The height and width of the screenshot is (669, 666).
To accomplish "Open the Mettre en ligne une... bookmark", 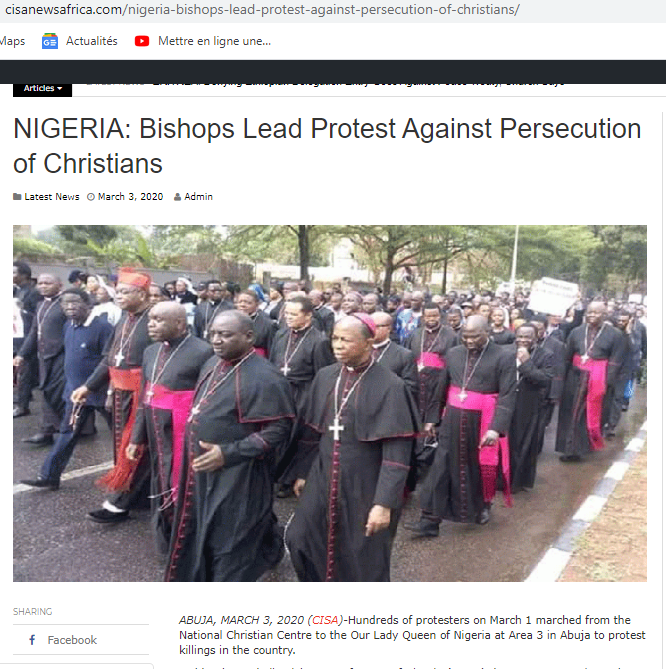I will pyautogui.click(x=214, y=41).
